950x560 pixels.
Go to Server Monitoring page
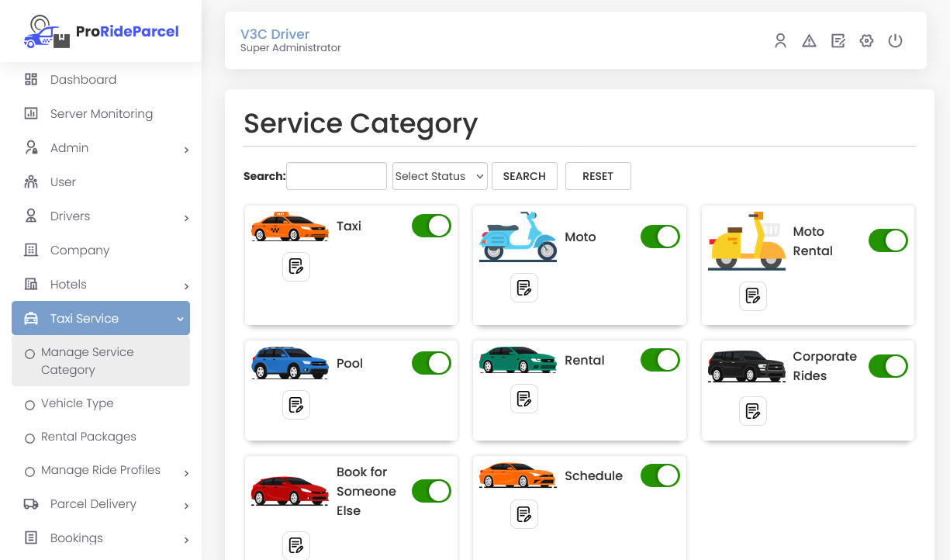pos(101,114)
